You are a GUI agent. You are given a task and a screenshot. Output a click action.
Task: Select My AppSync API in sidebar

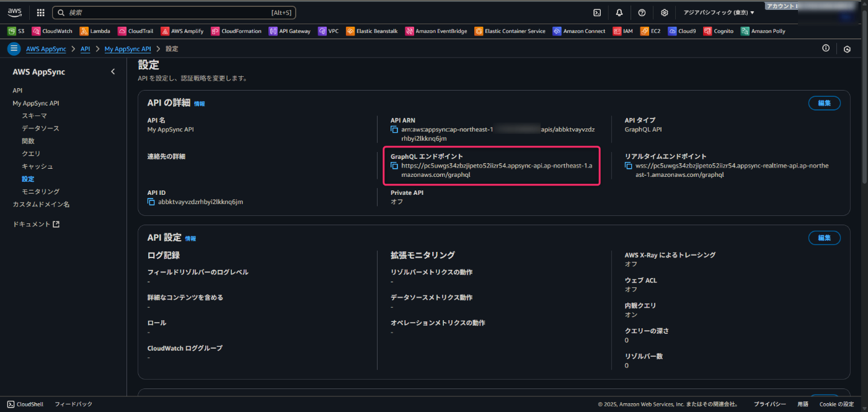coord(36,104)
